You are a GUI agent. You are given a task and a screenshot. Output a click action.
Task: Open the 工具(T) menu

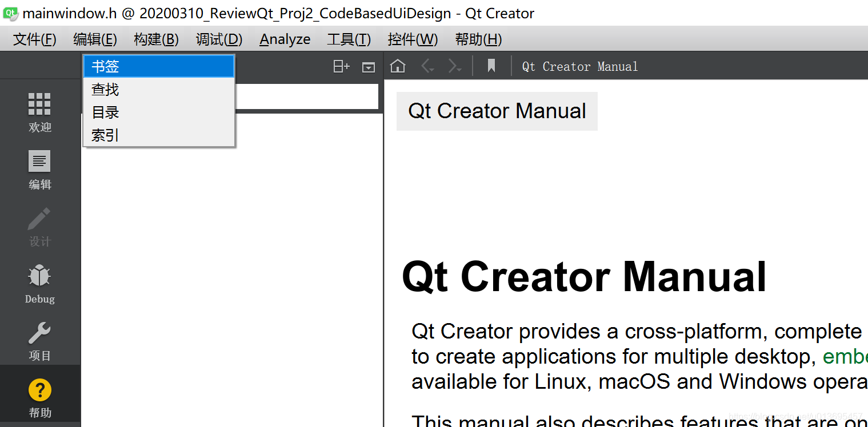[349, 39]
